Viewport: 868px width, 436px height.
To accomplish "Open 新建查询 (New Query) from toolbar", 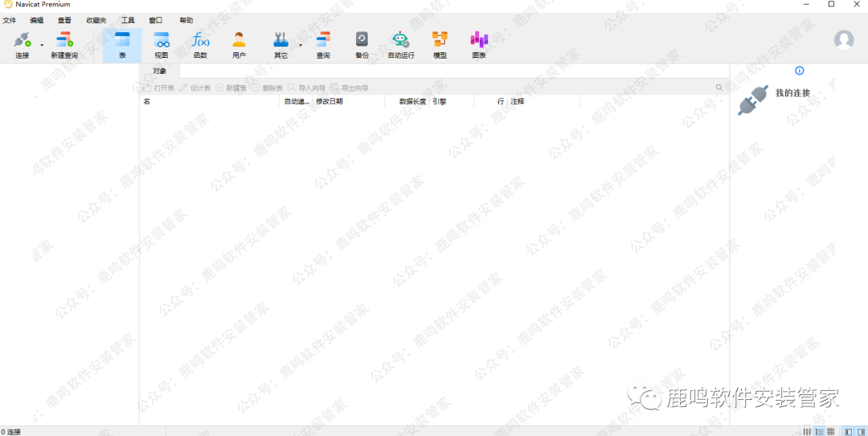I will click(64, 43).
